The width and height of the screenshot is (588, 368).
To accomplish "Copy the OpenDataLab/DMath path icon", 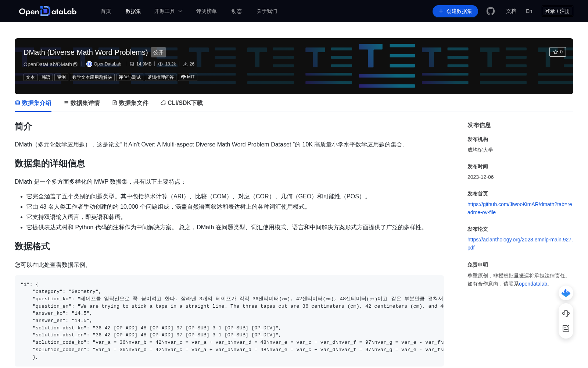I will (x=75, y=64).
